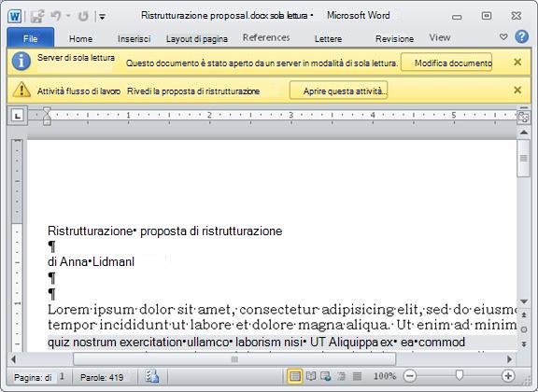Screen dimensions: 538x392
Task: Switch to the Lettere tab
Action: (x=328, y=39)
